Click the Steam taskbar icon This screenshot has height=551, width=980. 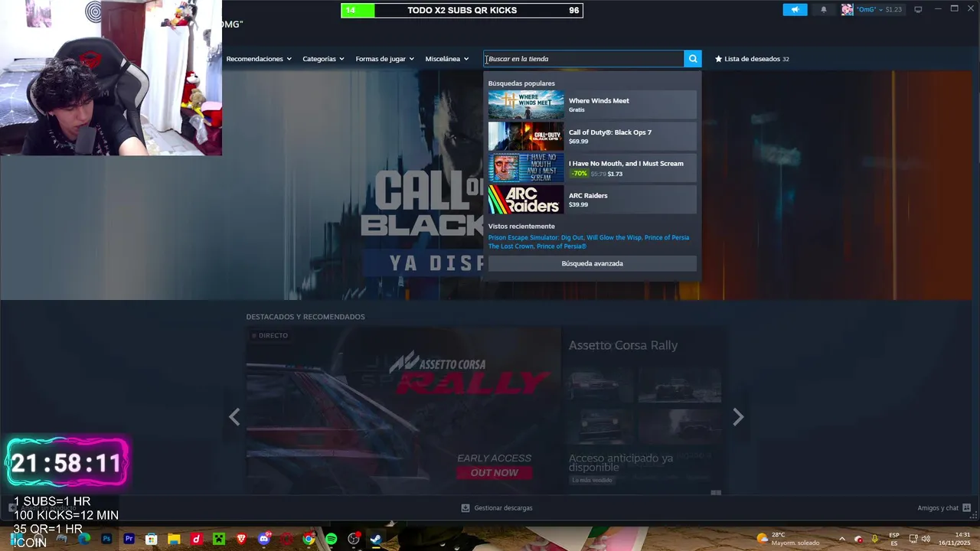tap(376, 539)
